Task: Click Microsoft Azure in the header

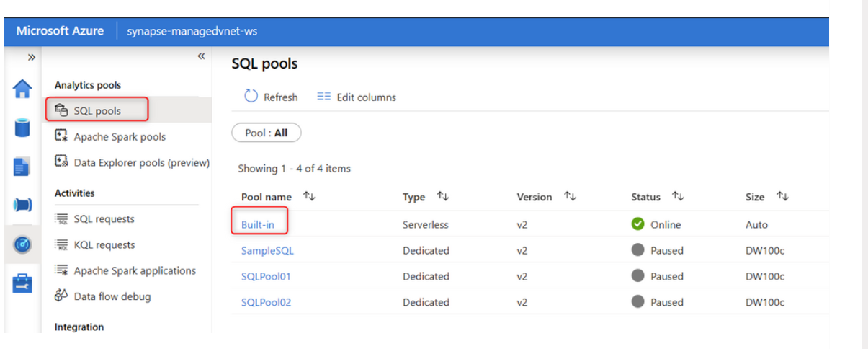Action: point(60,31)
